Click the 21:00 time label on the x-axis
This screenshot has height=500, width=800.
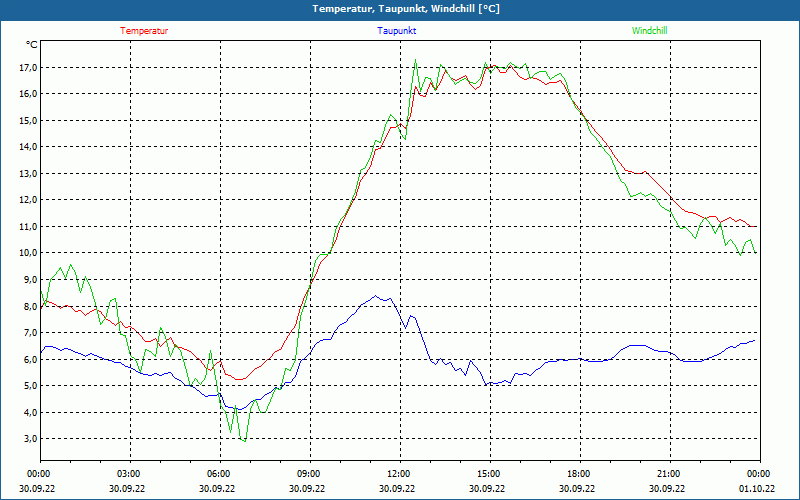point(667,474)
